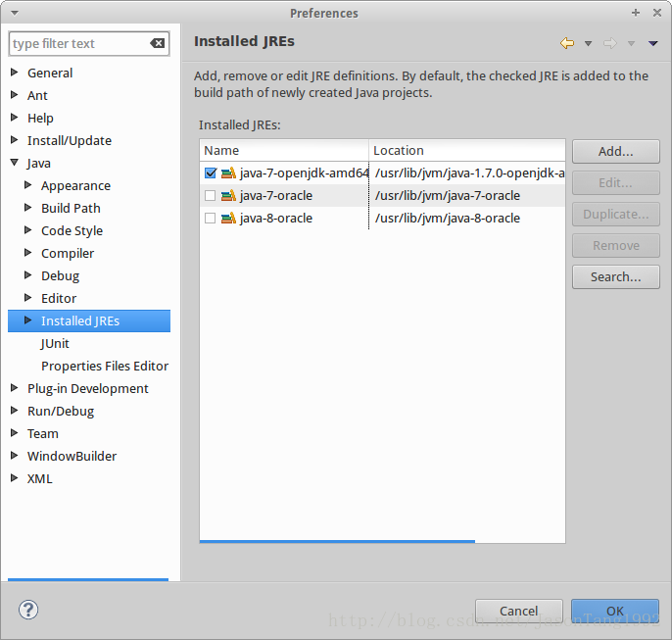Clear the filter text with erase icon
Viewport: 672px width, 640px height.
[x=158, y=43]
